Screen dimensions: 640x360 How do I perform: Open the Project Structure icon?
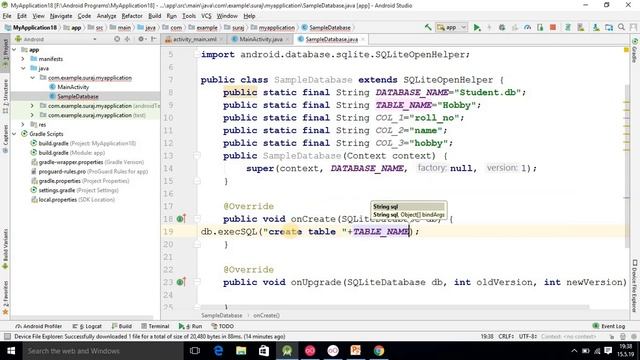point(609,27)
